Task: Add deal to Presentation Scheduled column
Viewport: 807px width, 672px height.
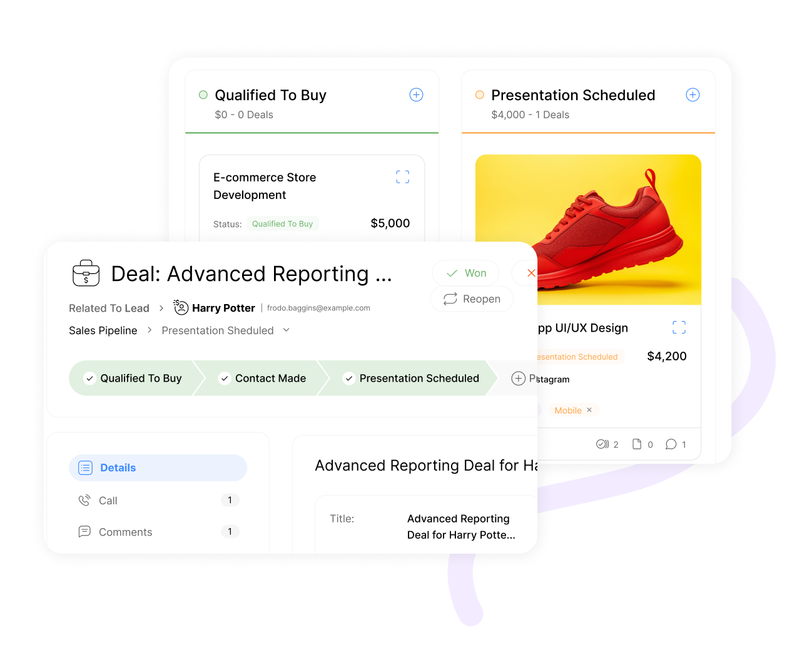Action: point(693,95)
